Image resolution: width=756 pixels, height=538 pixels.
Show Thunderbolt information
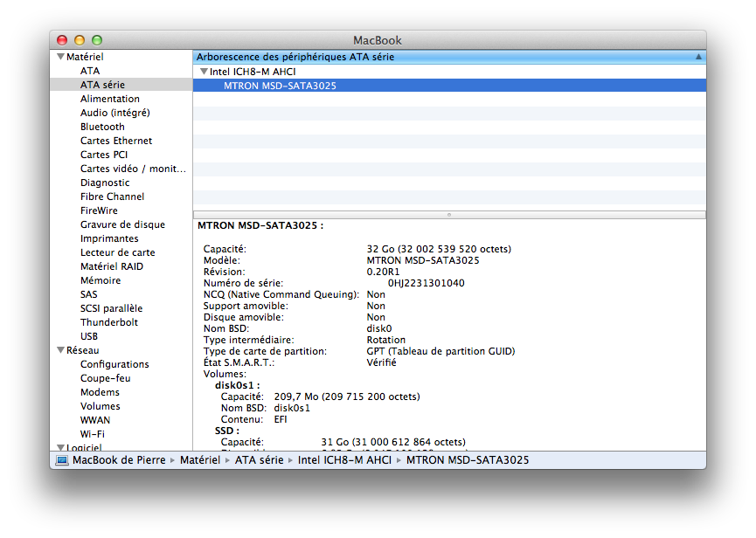(109, 322)
